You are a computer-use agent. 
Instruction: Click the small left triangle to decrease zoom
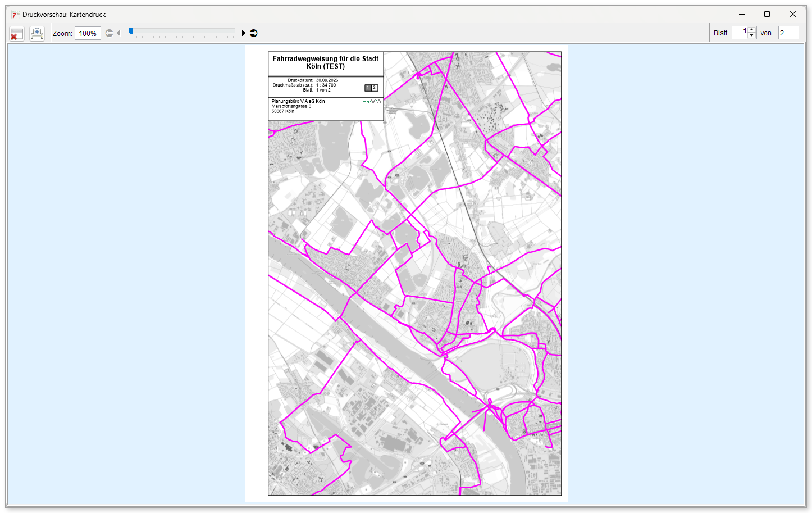pyautogui.click(x=118, y=33)
